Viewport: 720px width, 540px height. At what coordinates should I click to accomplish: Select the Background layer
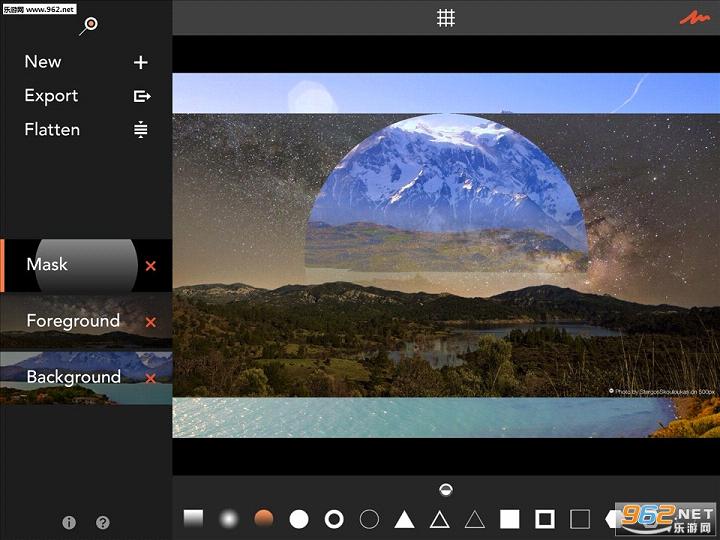pyautogui.click(x=86, y=378)
